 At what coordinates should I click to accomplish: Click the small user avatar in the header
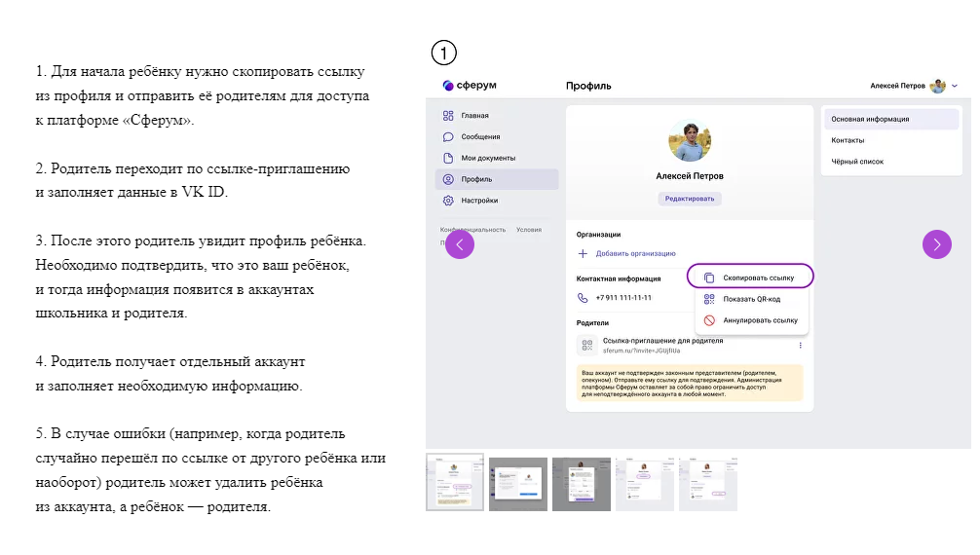click(x=937, y=86)
